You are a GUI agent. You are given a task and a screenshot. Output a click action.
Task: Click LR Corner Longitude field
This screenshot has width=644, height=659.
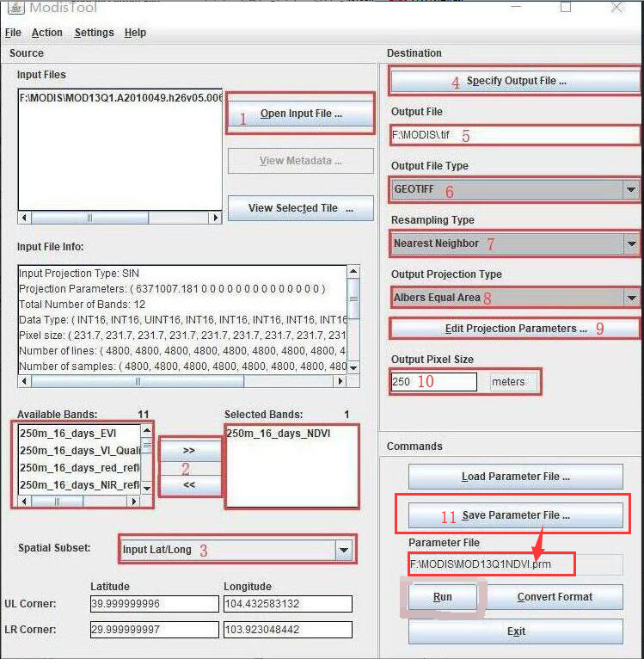click(288, 630)
